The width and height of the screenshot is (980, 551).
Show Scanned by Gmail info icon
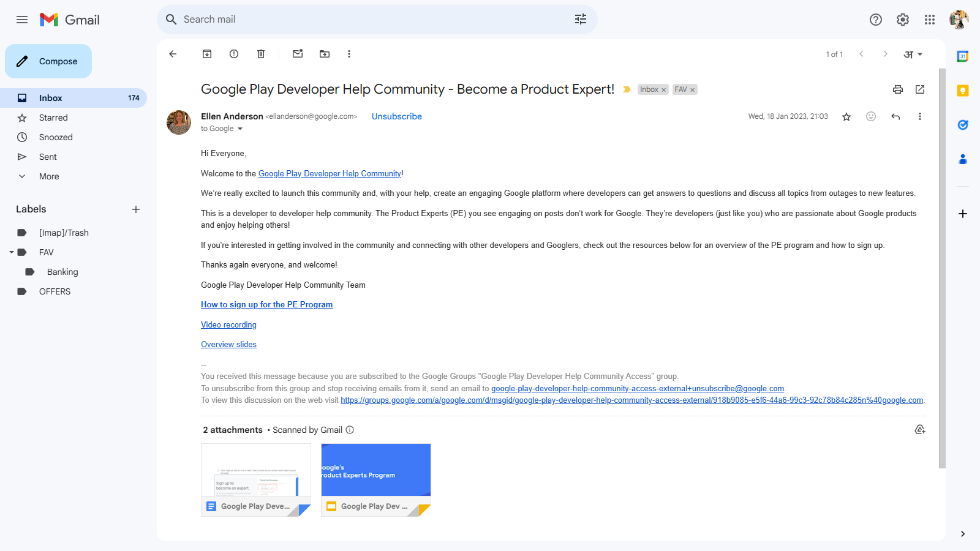click(350, 430)
